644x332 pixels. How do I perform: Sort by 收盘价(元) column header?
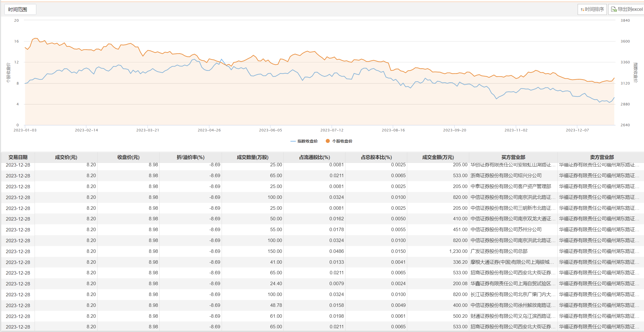pyautogui.click(x=128, y=157)
